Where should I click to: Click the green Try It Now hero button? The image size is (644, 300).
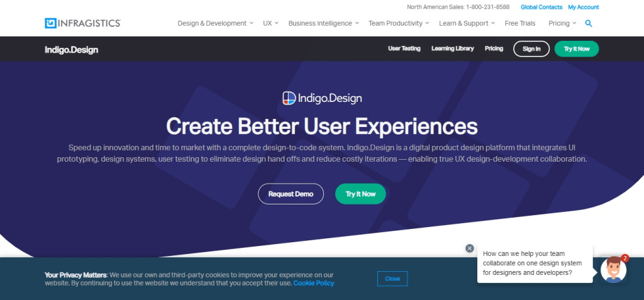[x=360, y=194]
